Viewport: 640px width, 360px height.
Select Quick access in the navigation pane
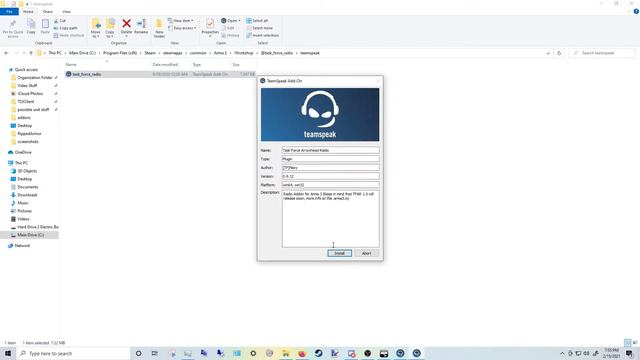26,70
